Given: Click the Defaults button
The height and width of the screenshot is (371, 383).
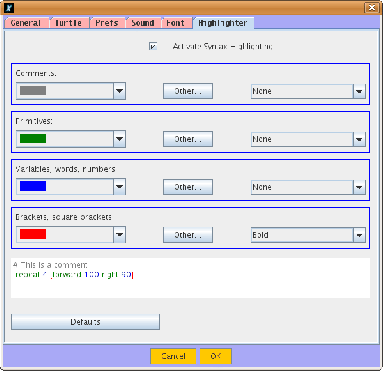Looking at the screenshot, I should click(85, 322).
